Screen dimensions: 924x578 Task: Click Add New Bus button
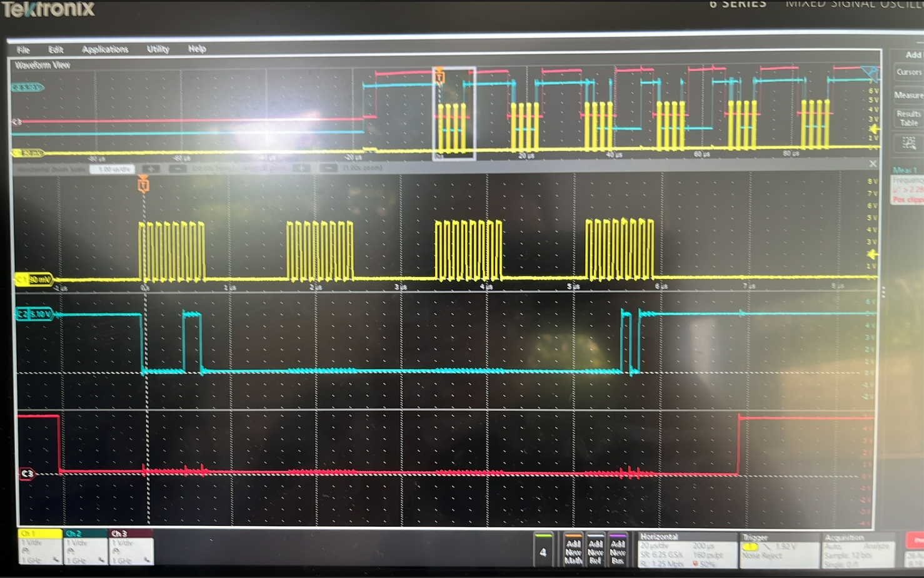click(x=618, y=550)
